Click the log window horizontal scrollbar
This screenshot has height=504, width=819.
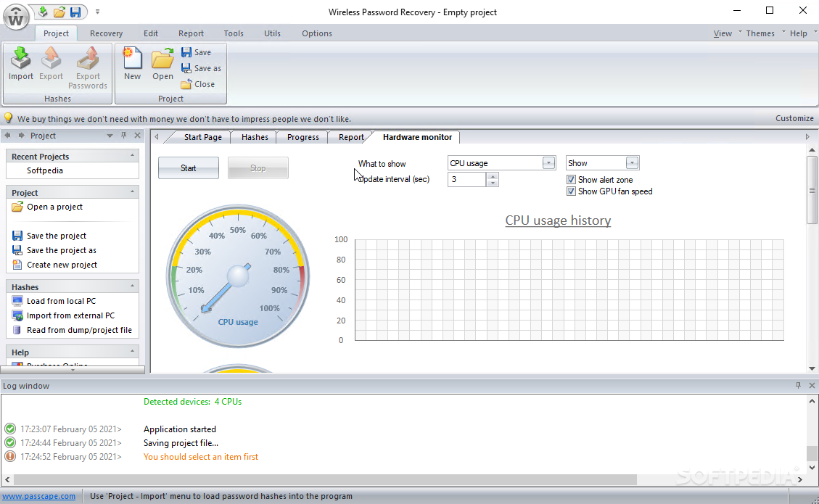click(x=325, y=479)
